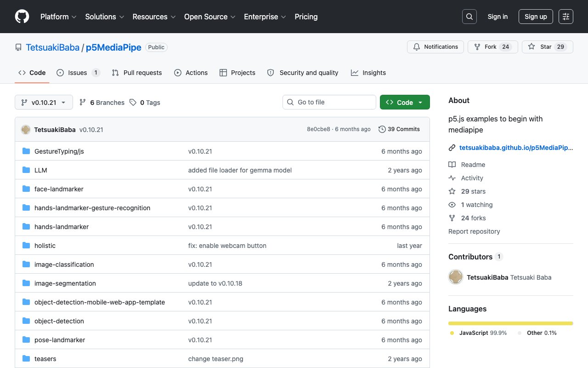Screen dimensions: 588x368
Task: Switch to the Security and quality tab
Action: (303, 73)
